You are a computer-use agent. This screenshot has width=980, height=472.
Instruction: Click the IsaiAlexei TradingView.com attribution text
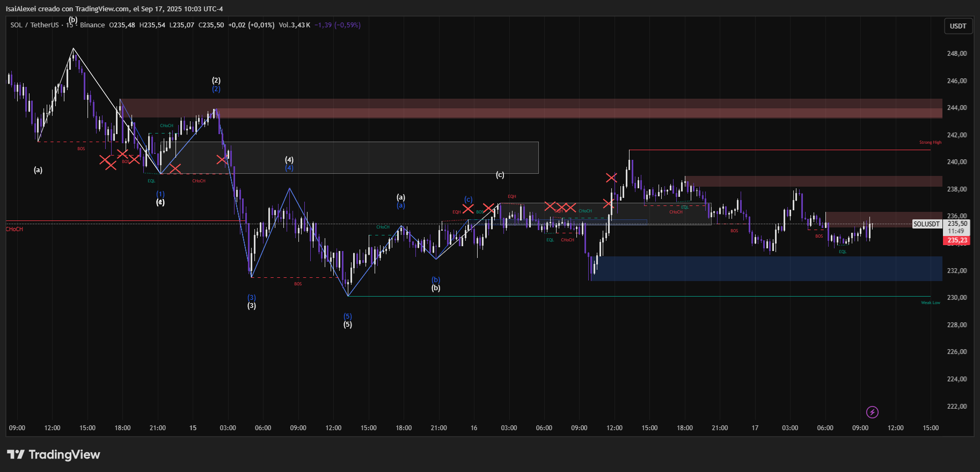coord(114,9)
